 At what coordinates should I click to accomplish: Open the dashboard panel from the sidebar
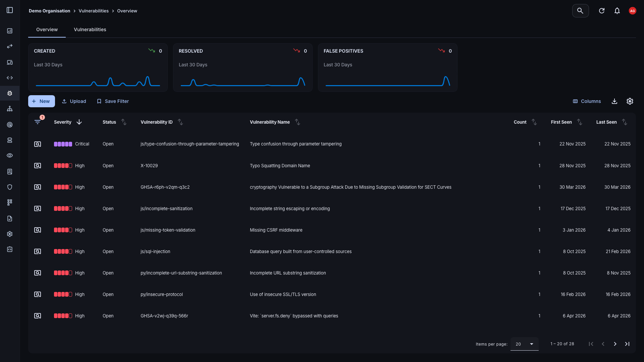[x=10, y=31]
